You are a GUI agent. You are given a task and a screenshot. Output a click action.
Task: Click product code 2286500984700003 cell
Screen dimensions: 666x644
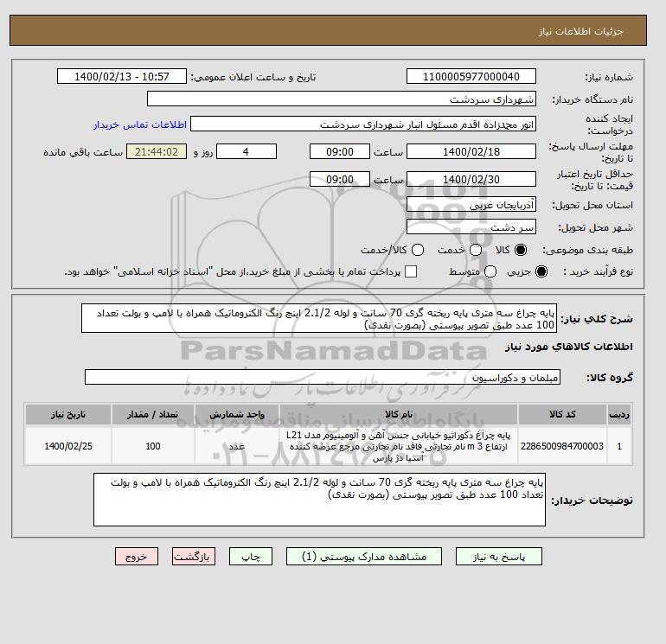pyautogui.click(x=562, y=446)
